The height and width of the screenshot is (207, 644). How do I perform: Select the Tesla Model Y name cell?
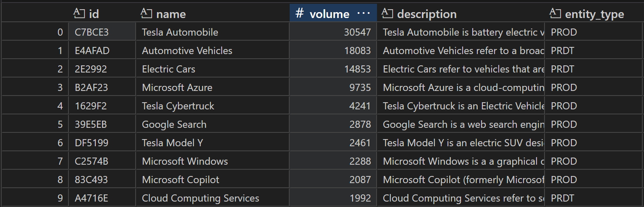click(212, 143)
